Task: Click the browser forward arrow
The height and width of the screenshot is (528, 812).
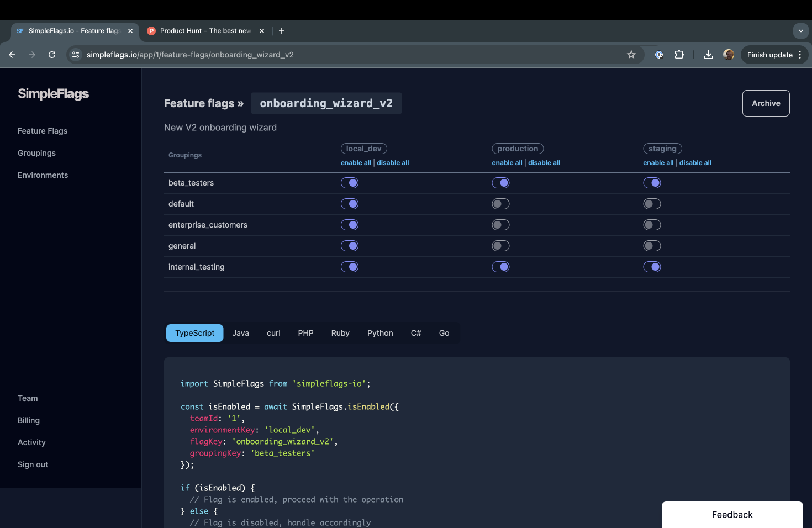Action: pyautogui.click(x=32, y=55)
